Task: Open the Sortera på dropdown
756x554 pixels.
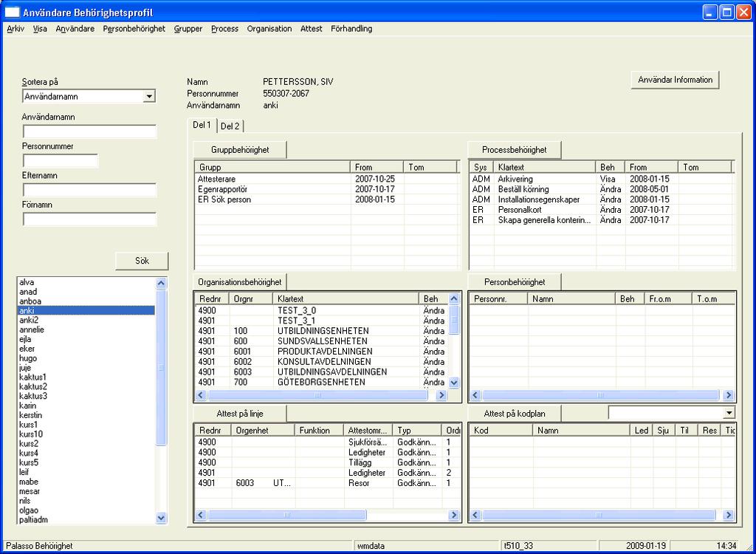Action: point(149,97)
